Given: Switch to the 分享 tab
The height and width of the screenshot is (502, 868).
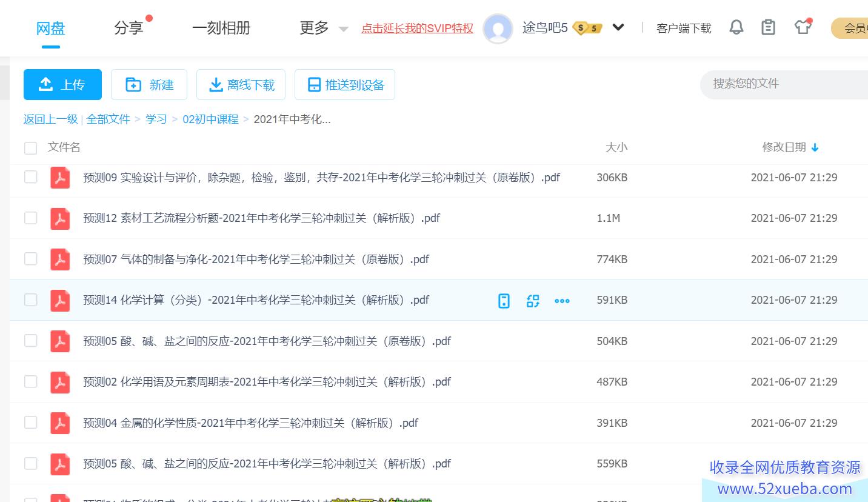Looking at the screenshot, I should pos(129,28).
